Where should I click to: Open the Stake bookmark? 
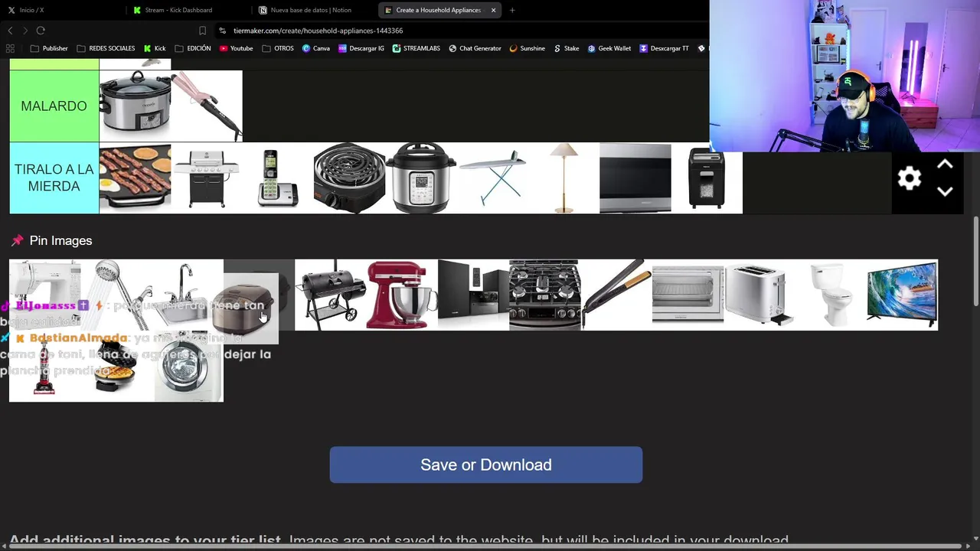pos(566,48)
